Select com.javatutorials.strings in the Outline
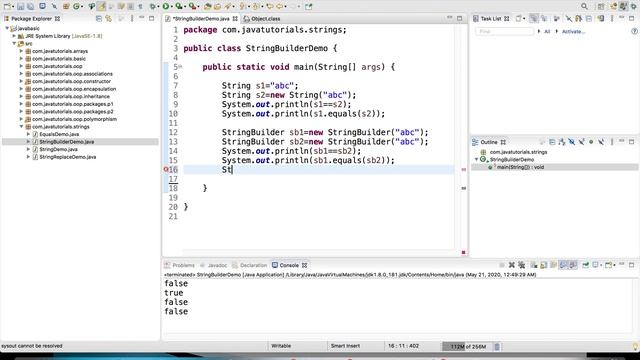The height and width of the screenshot is (360, 640). click(x=518, y=152)
